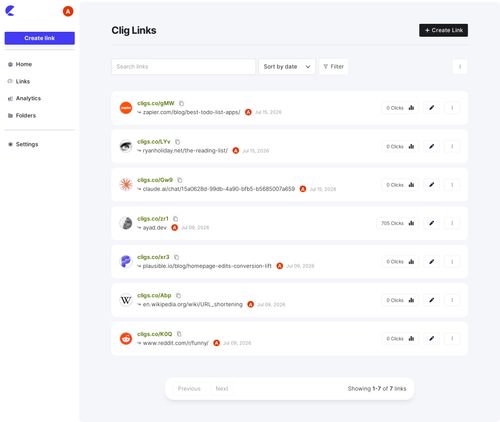The image size is (500, 422).
Task: View click stats for cliqs.co/Gw9
Action: coord(400,185)
